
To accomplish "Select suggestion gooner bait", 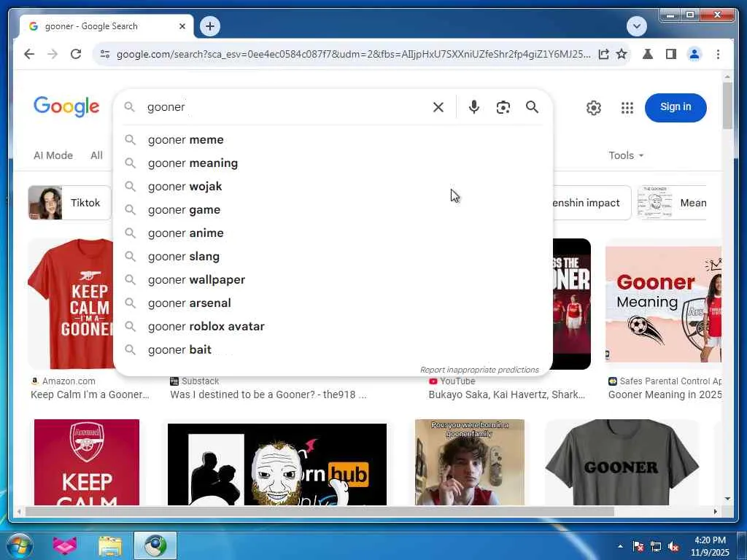I will click(x=333, y=350).
